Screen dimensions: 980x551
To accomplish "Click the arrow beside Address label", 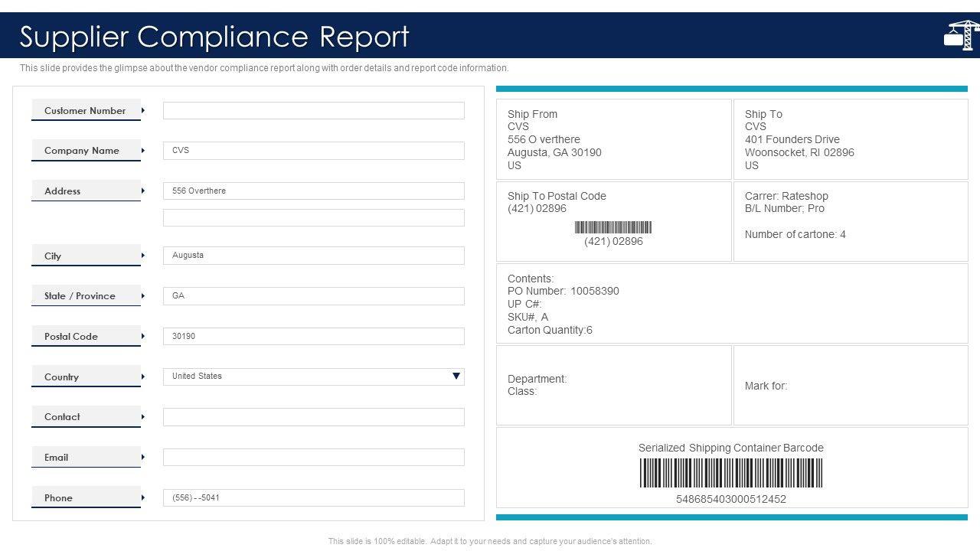I will tap(142, 191).
